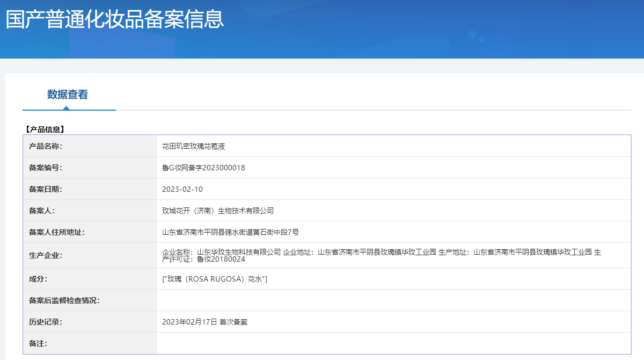Click the company name 玫城花开（济南）生物技术有限公司
This screenshot has width=644, height=360.
pos(218,211)
